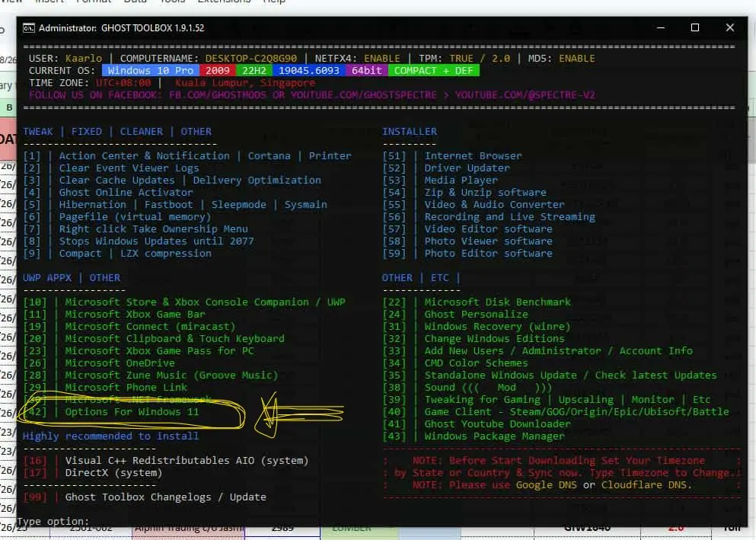This screenshot has width=756, height=540.
Task: Click 'CMD Color Schemes' entry
Action: tap(476, 363)
